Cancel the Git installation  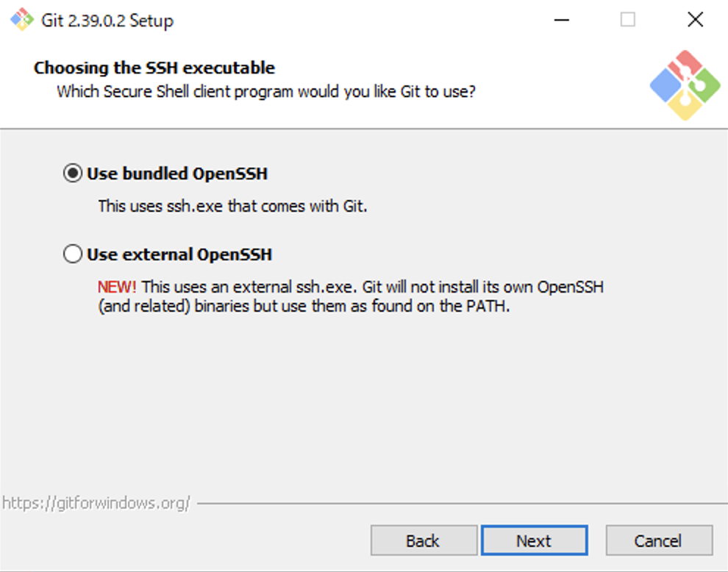click(x=658, y=541)
